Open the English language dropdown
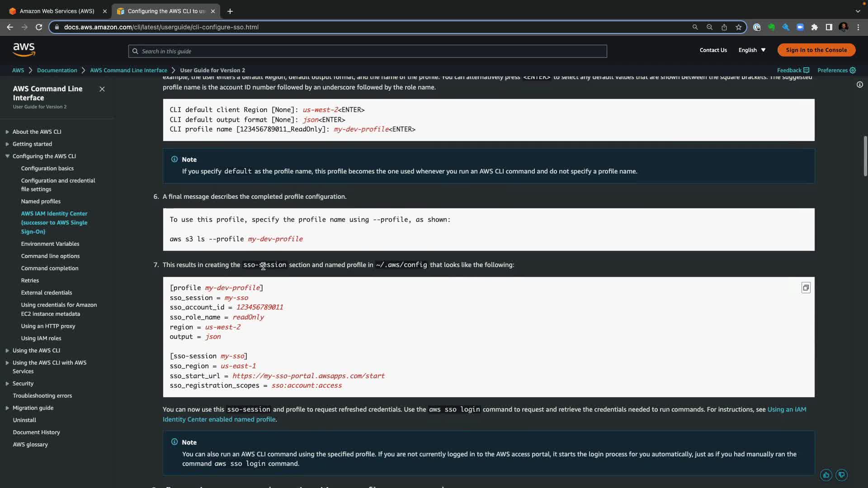868x488 pixels. (752, 50)
